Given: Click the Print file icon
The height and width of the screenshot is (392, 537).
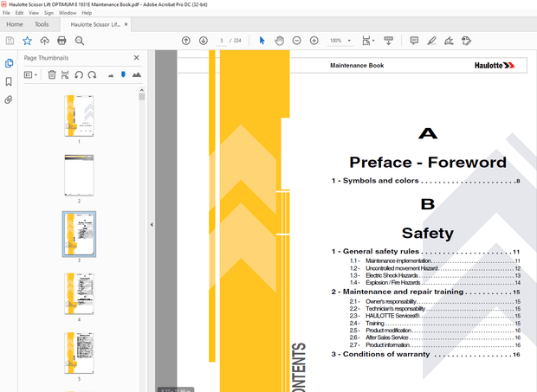Looking at the screenshot, I should (61, 41).
